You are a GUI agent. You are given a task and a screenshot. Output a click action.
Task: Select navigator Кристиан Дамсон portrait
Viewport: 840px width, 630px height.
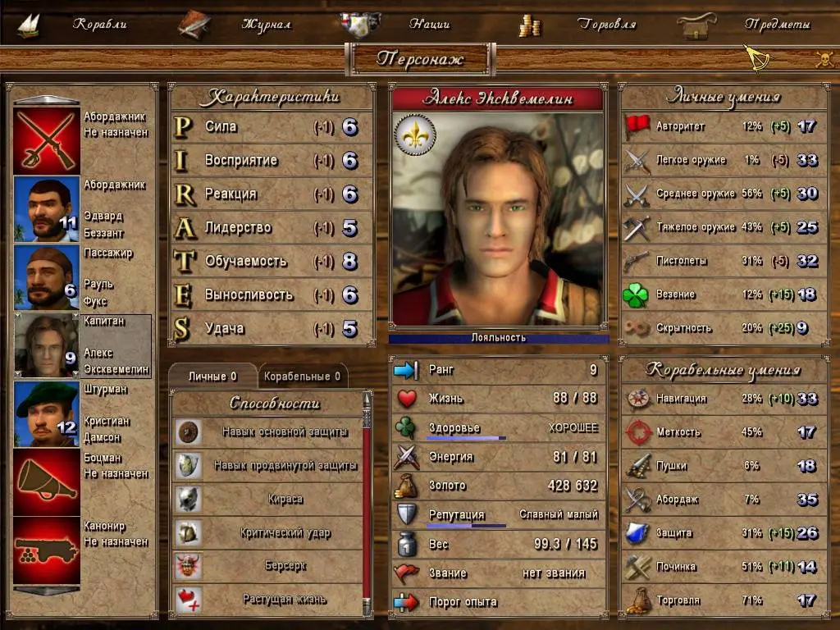pos(47,414)
